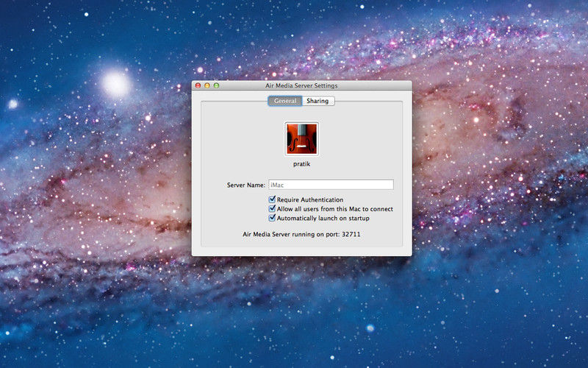Click the Require Authentication label text

coord(309,199)
